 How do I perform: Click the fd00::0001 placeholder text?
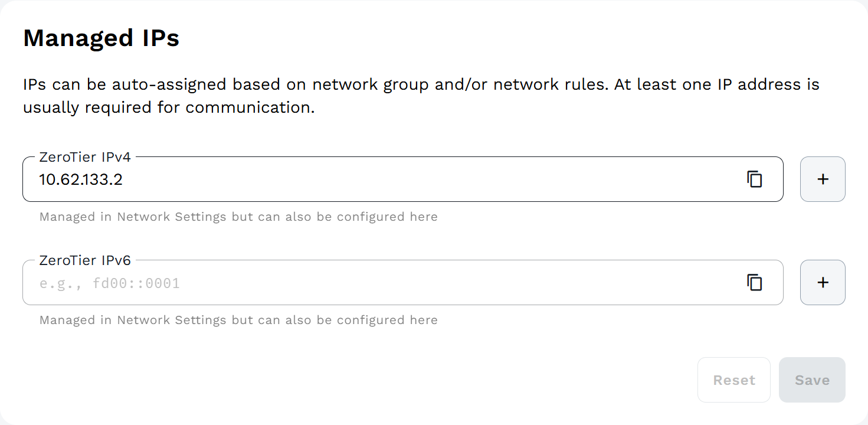(110, 283)
